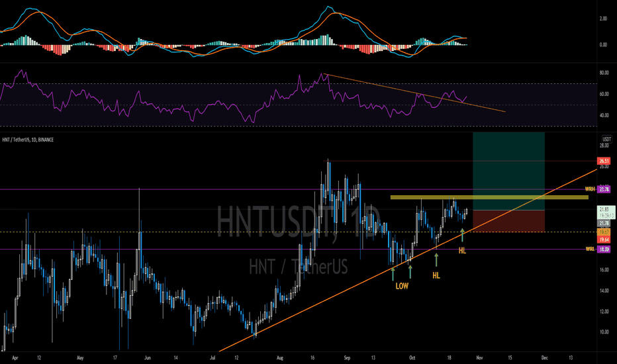Click the HNT / TetherUS, 1D, BINANCE chart title

tap(28, 140)
